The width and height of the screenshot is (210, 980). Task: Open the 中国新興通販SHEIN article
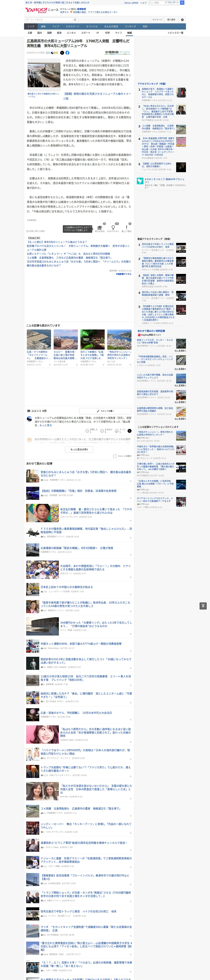(81, 644)
